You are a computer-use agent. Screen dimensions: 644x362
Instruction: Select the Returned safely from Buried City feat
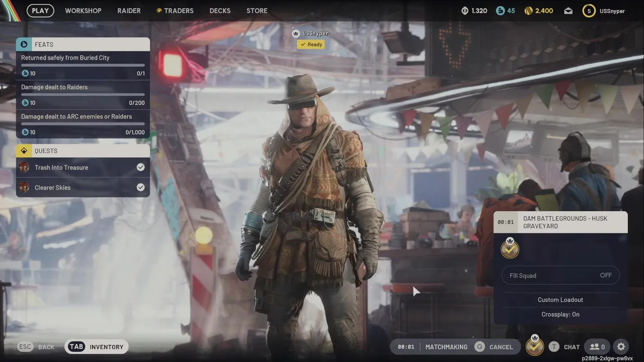click(x=83, y=65)
